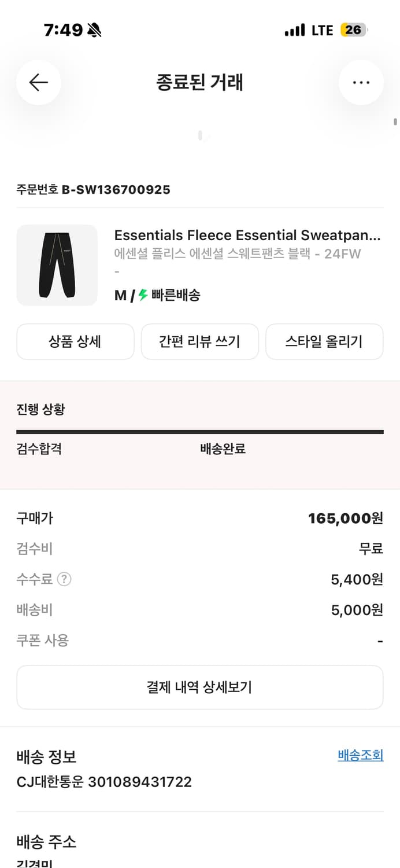Tap 간편 리뷰 쓰기 to write review
Screen dimensions: 400x868
[x=199, y=342]
